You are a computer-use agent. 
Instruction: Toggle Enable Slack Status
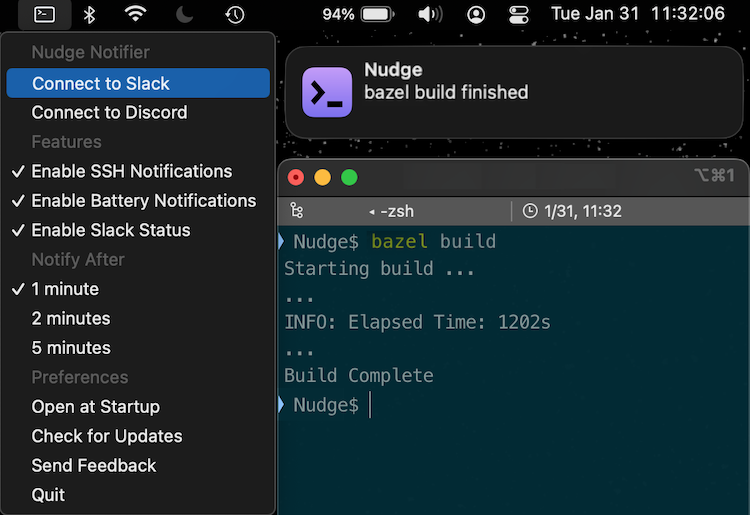point(138,230)
